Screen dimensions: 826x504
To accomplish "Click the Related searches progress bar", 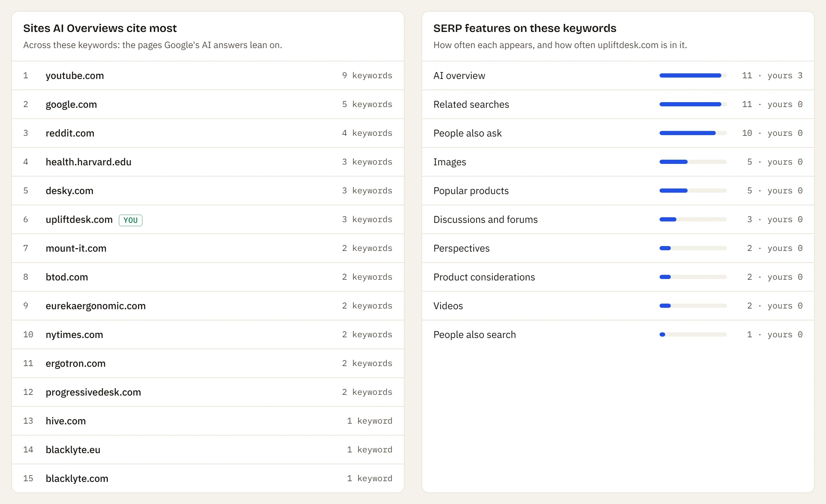I will pyautogui.click(x=693, y=104).
